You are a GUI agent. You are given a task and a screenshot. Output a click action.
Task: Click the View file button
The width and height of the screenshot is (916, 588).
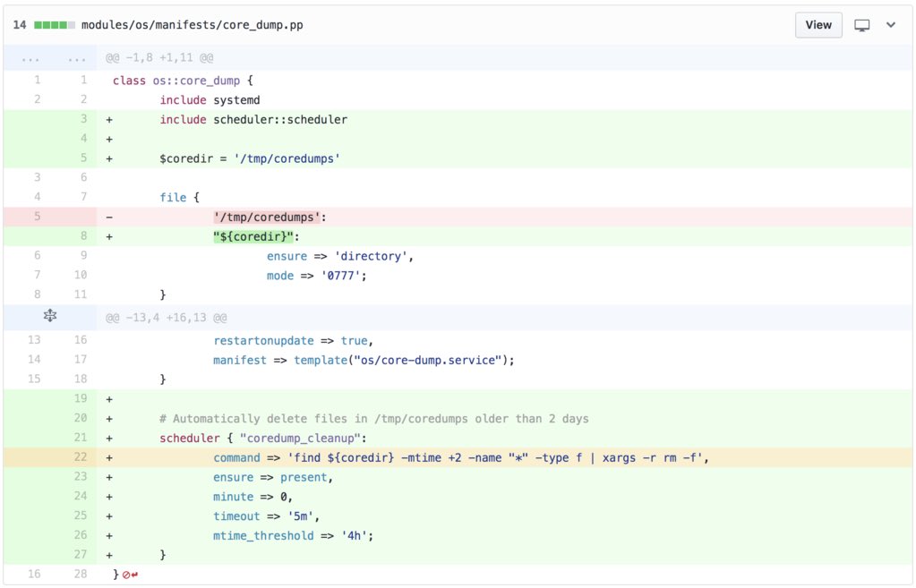click(818, 25)
